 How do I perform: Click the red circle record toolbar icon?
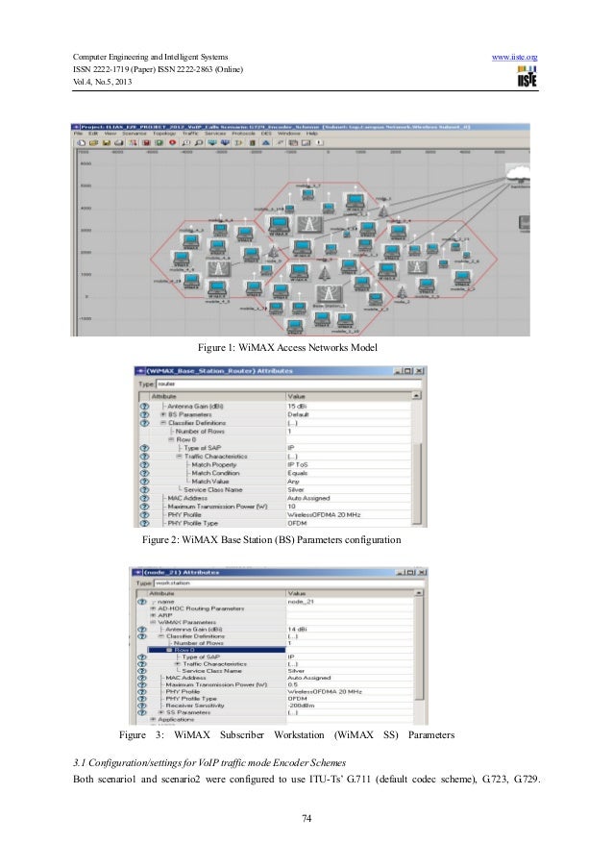[172, 143]
